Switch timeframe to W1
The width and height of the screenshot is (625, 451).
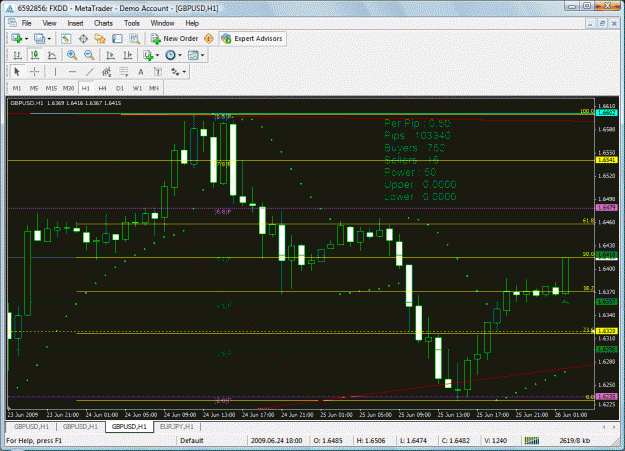(137, 89)
